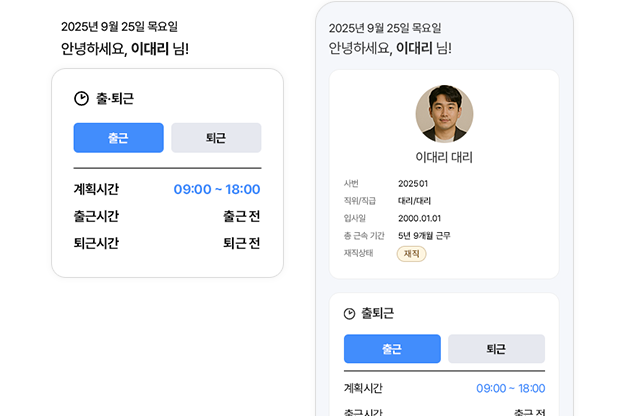Image resolution: width=625 pixels, height=416 pixels.
Task: Select the 09:00 ~ 18:00 time in the enlarged card
Action: [x=216, y=189]
